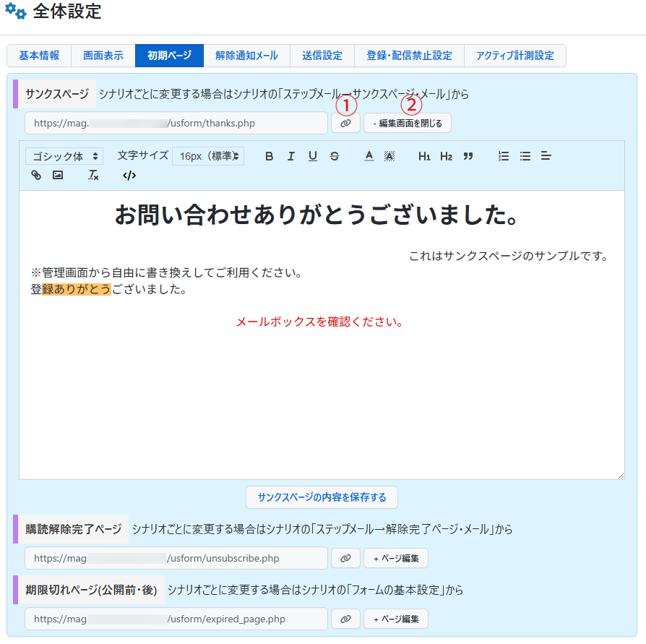646x644 pixels.
Task: Switch to the 基本情報 tab
Action: click(x=39, y=56)
